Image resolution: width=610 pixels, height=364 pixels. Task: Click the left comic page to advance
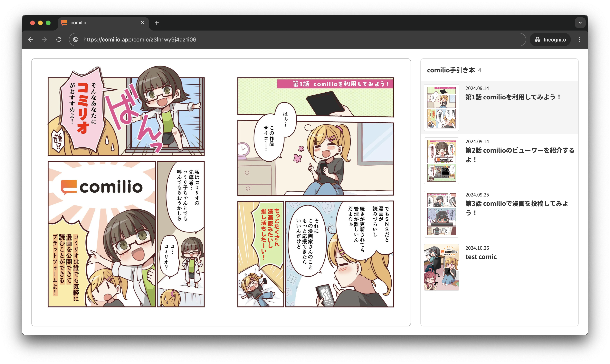click(x=126, y=192)
